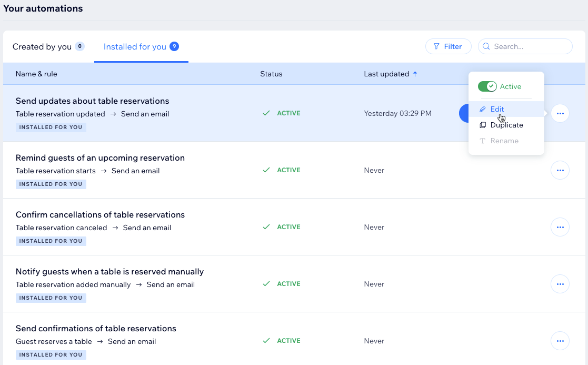
Task: Type in the Search field
Action: (529, 46)
